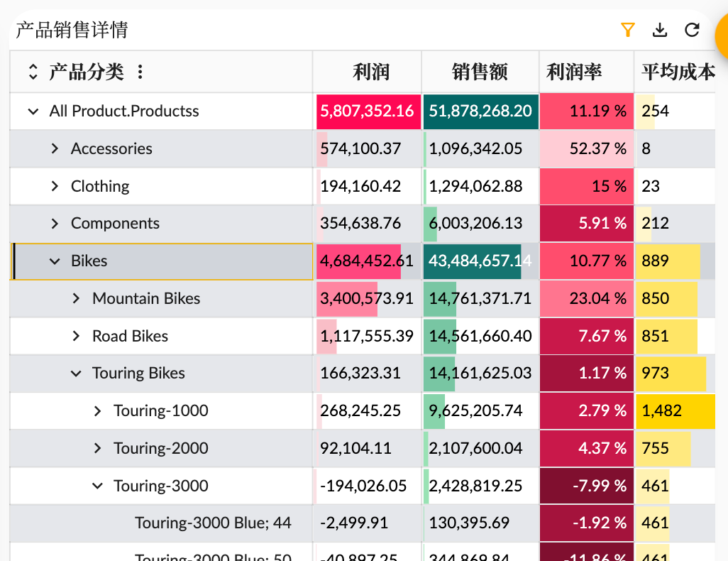Expand the Components category

coord(55,223)
